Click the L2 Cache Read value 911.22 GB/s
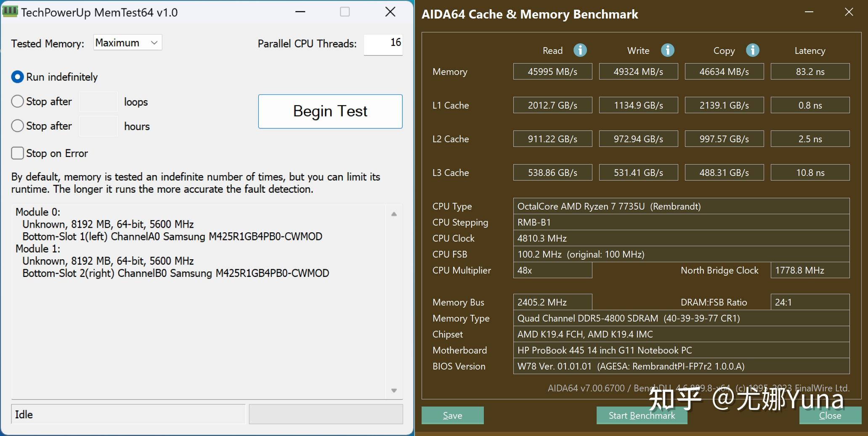Image resolution: width=868 pixels, height=436 pixels. (552, 139)
